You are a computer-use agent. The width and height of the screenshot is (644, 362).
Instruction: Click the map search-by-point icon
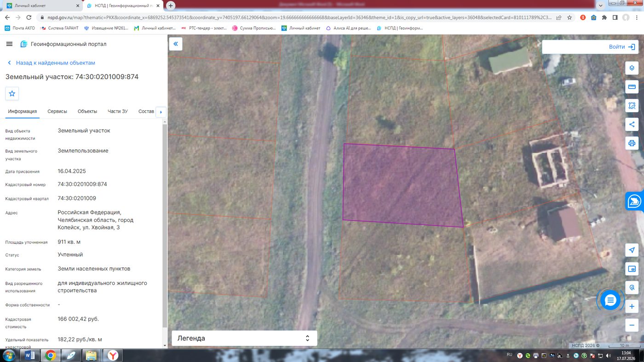(632, 288)
